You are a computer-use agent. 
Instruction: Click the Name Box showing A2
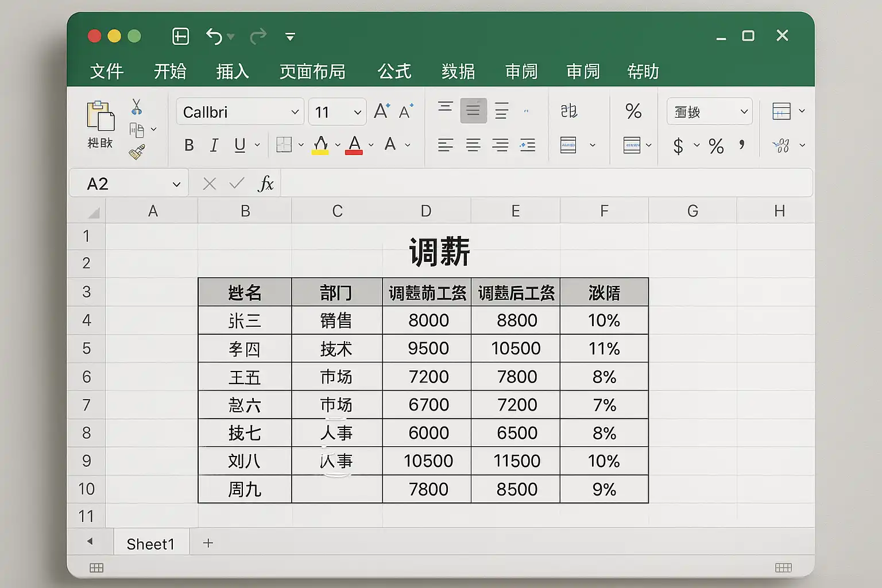tap(129, 184)
